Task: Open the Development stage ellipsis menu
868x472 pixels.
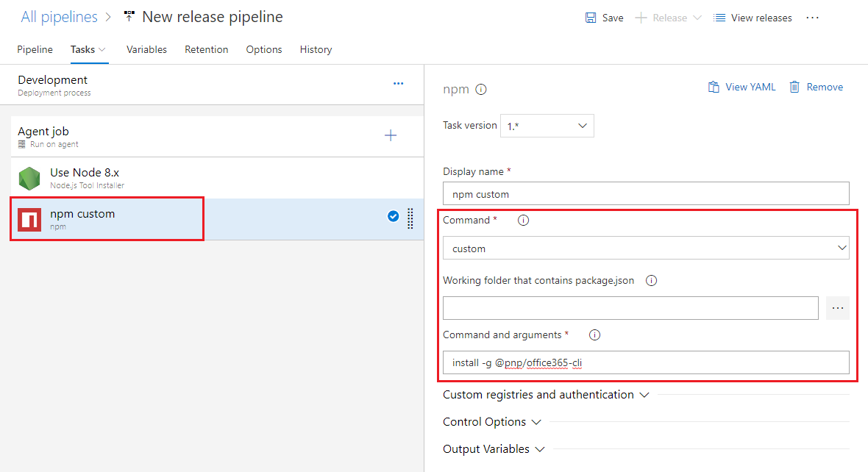Action: click(x=398, y=84)
